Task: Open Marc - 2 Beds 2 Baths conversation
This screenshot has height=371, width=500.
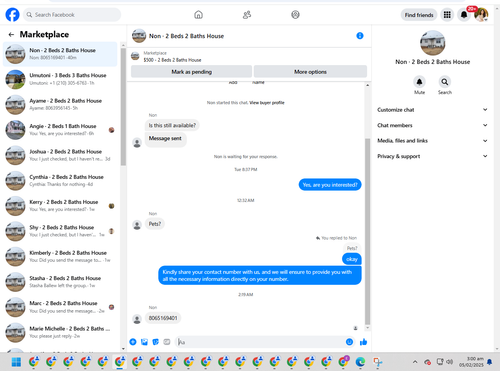Action: (x=60, y=307)
